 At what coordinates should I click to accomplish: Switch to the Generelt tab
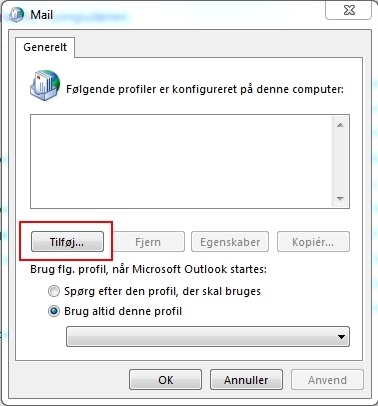[x=45, y=47]
